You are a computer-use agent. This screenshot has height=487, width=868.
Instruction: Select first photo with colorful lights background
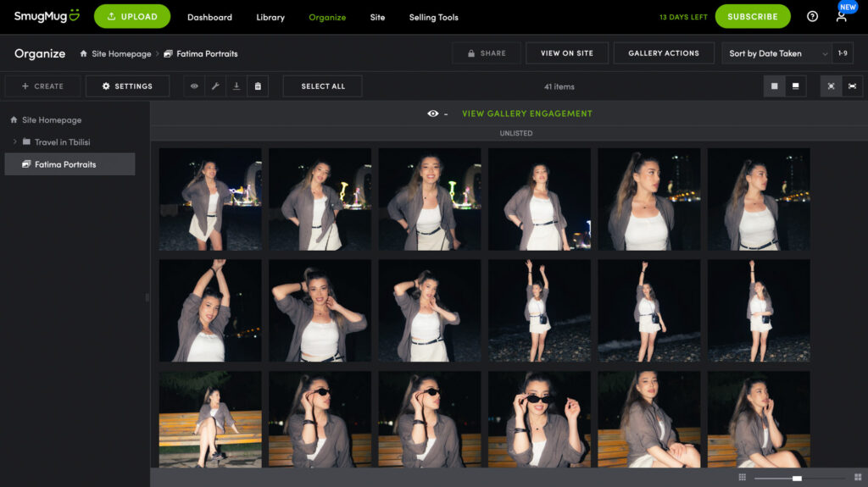210,199
